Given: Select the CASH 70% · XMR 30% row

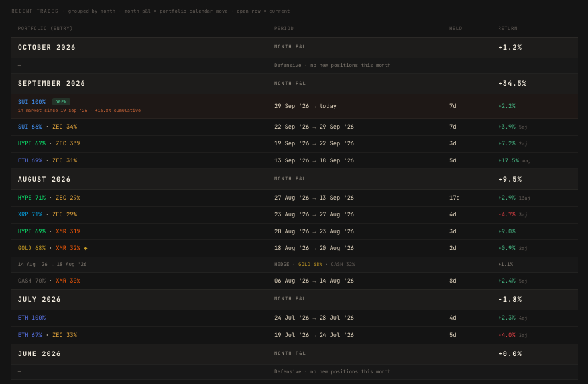Looking at the screenshot, I should [x=294, y=281].
